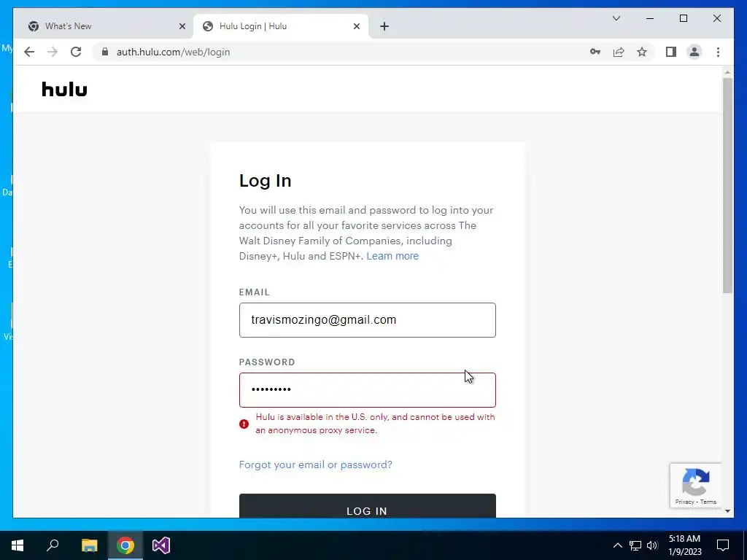Click the scrollbar up arrow

pyautogui.click(x=727, y=72)
